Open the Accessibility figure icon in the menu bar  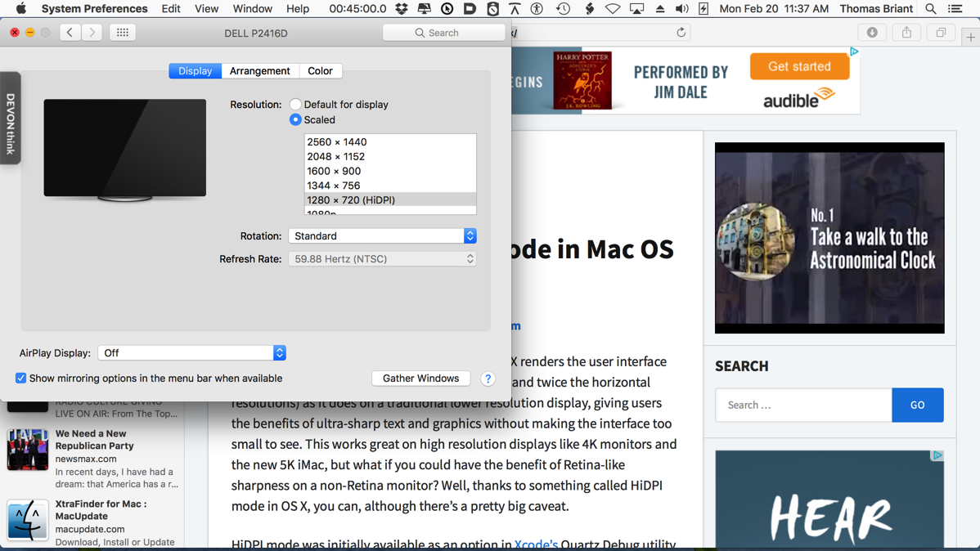click(x=537, y=9)
